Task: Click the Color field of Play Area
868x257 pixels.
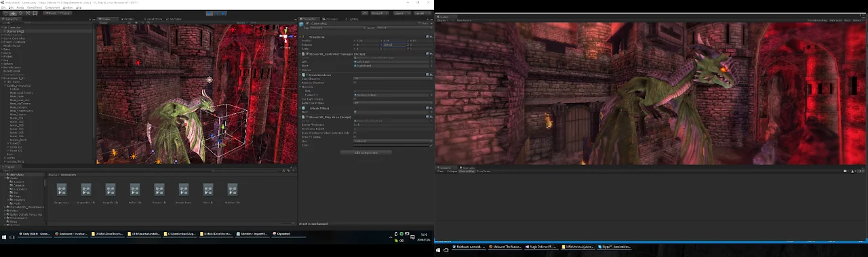Action: tap(392, 145)
